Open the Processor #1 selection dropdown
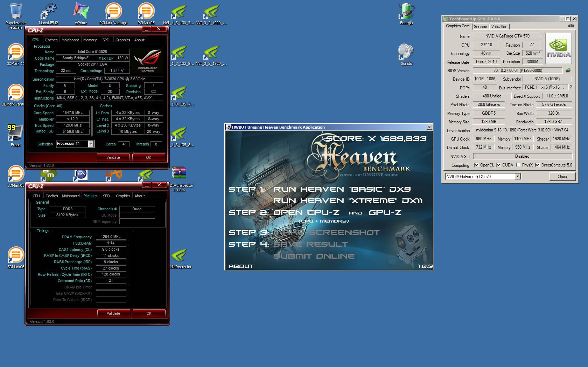 point(91,144)
